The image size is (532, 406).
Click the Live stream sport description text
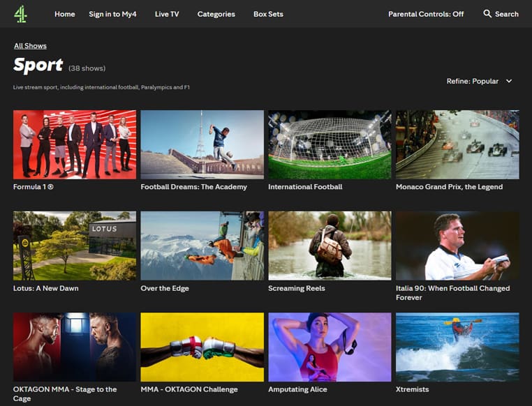(x=101, y=87)
